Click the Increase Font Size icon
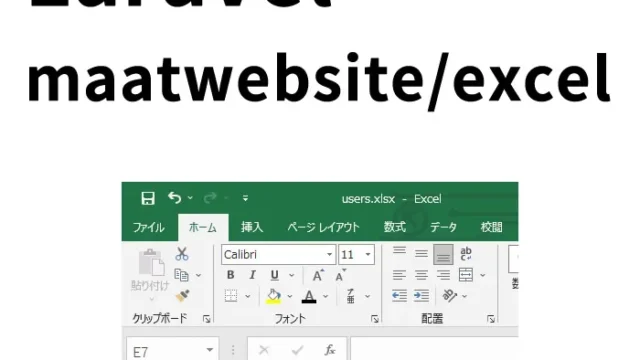This screenshot has height=360, width=640. click(318, 276)
